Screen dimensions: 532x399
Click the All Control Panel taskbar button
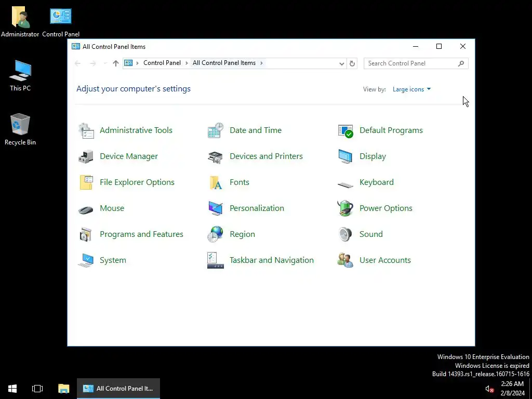(118, 389)
